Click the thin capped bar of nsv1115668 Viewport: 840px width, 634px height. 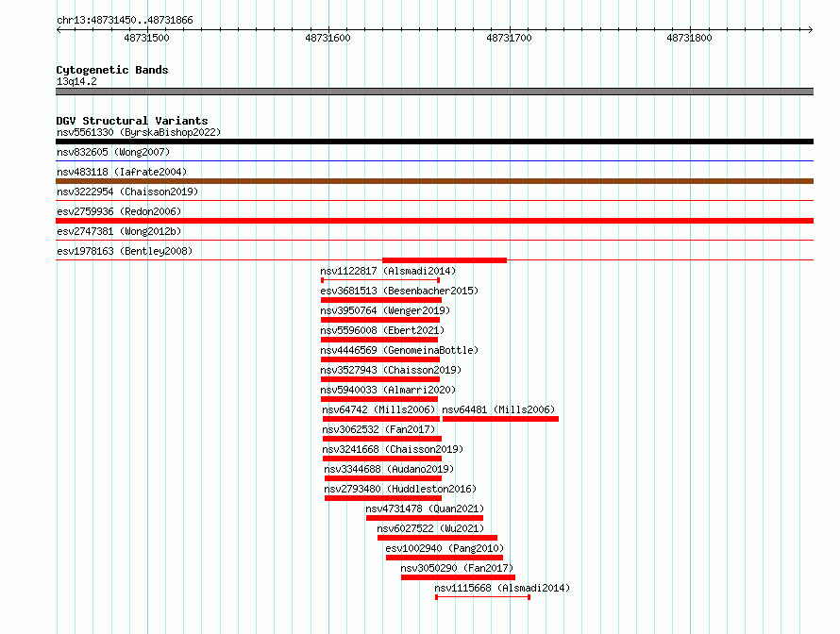[x=482, y=597]
